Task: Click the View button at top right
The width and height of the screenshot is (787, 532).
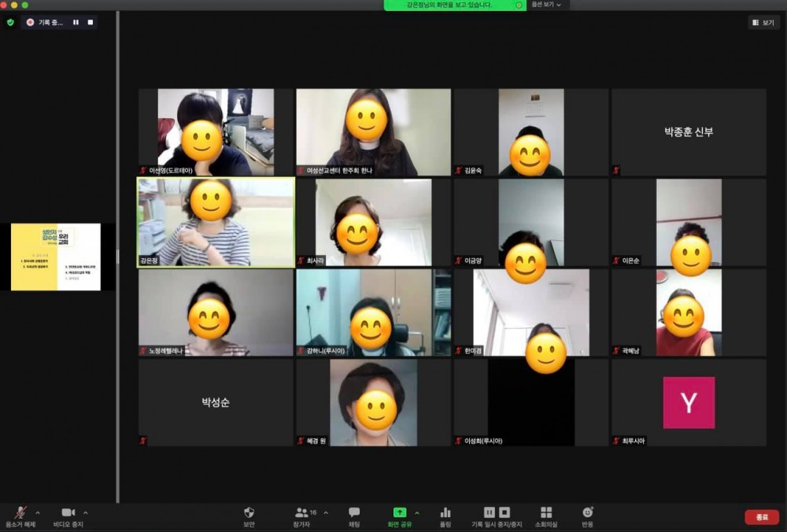Action: 763,23
